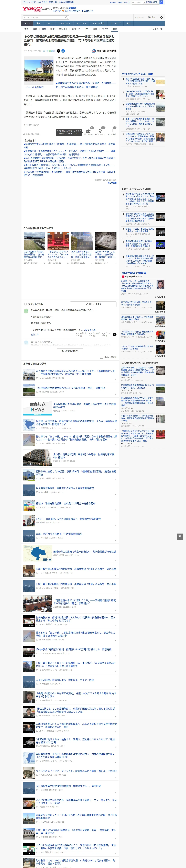The width and height of the screenshot is (186, 868).
Task: Open the 有料 tab
Action: coord(128,23)
